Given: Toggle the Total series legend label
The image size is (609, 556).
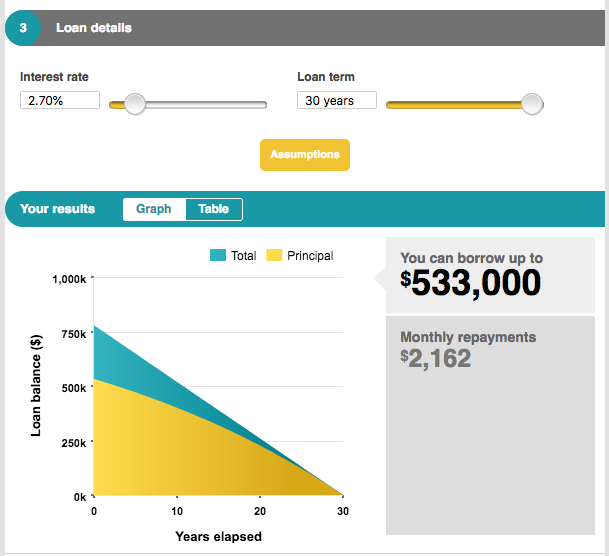Looking at the screenshot, I should point(243,256).
